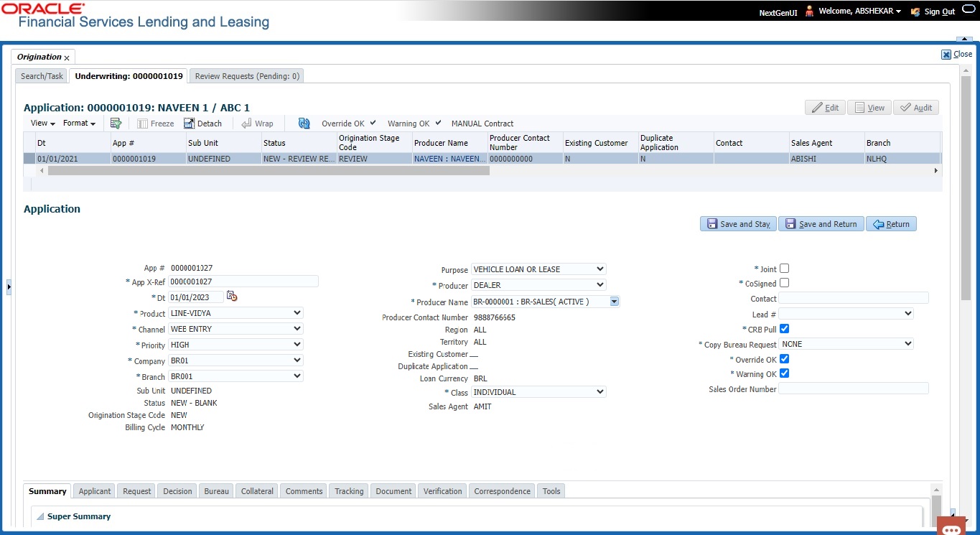Open the Channel dropdown
The image size is (980, 535).
(235, 329)
